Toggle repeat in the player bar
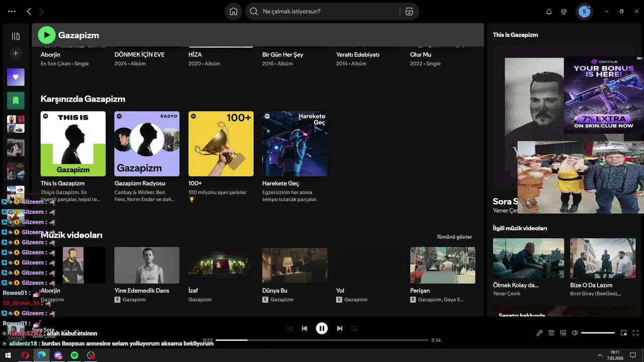Image resolution: width=644 pixels, height=362 pixels. tap(354, 328)
